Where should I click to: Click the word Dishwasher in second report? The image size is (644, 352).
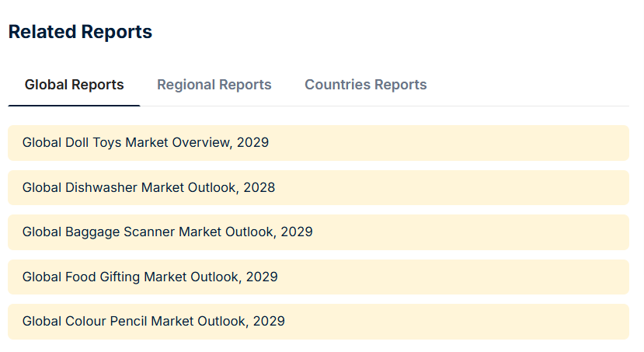(102, 188)
